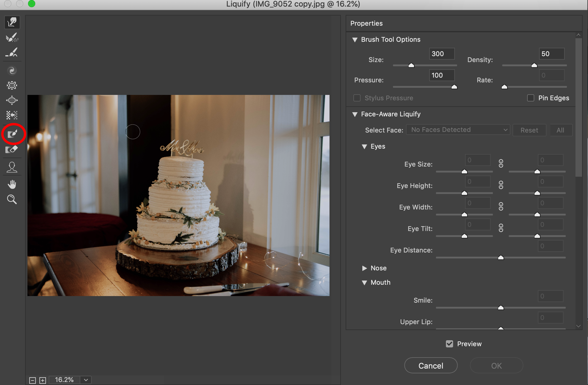
Task: Uncheck the Preview checkbox
Action: pyautogui.click(x=449, y=344)
